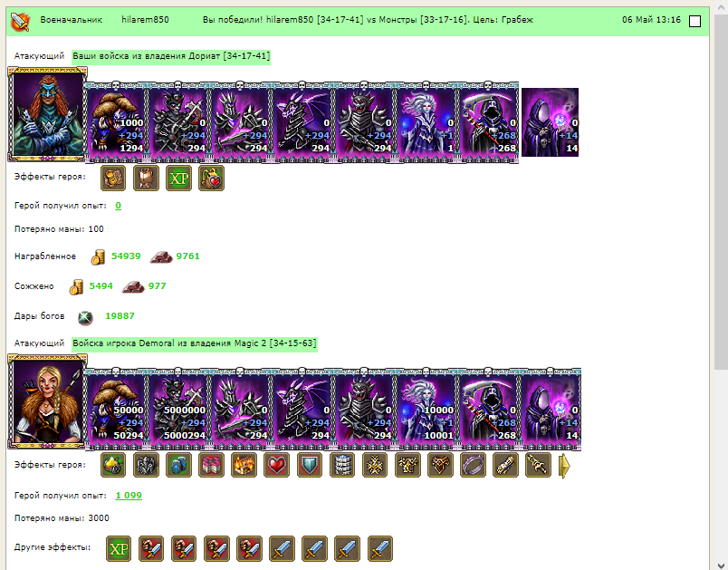Open the burning treasure chest effect icon
This screenshot has width=728, height=570.
click(x=244, y=465)
